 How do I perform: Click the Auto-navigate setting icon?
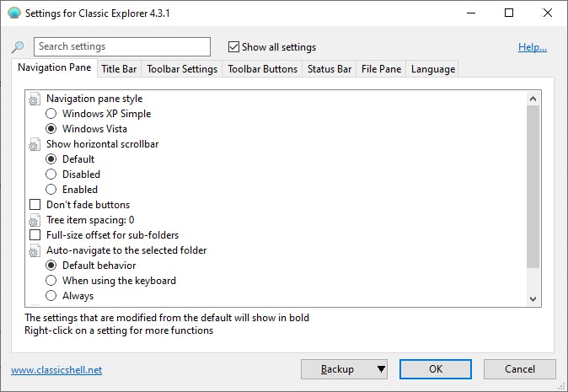coord(35,250)
